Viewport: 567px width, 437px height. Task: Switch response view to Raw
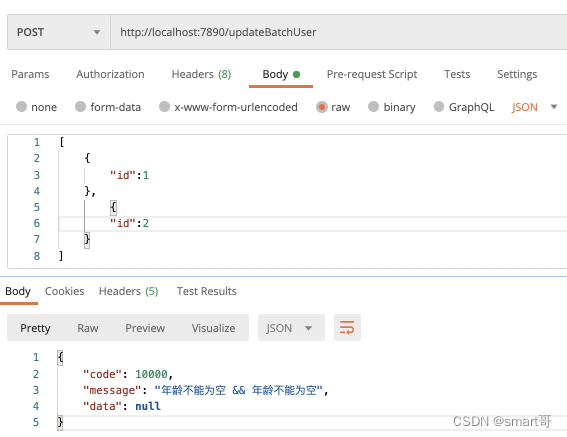coord(88,328)
